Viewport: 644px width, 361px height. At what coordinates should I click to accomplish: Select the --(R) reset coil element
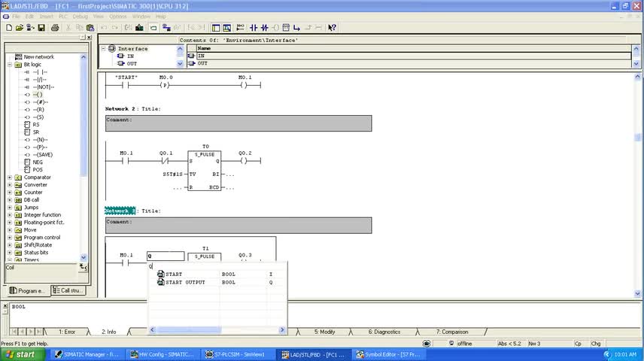click(x=38, y=109)
